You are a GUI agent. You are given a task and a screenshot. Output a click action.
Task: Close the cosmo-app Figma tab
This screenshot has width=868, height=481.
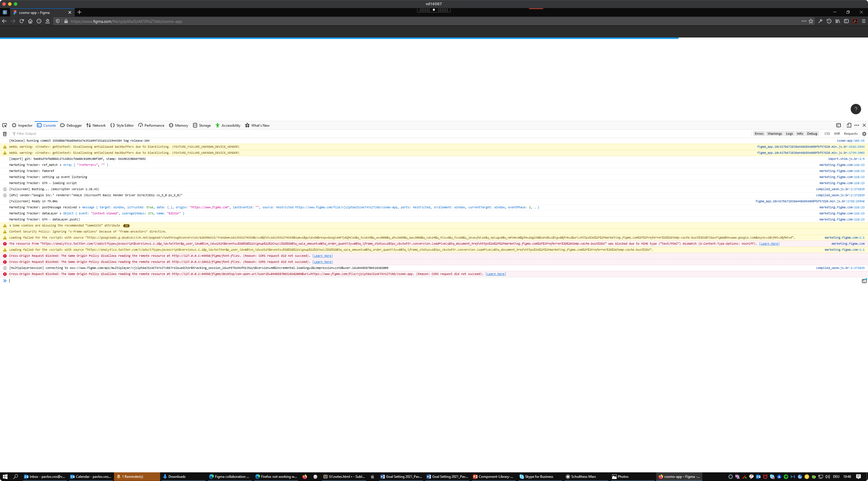coord(70,12)
